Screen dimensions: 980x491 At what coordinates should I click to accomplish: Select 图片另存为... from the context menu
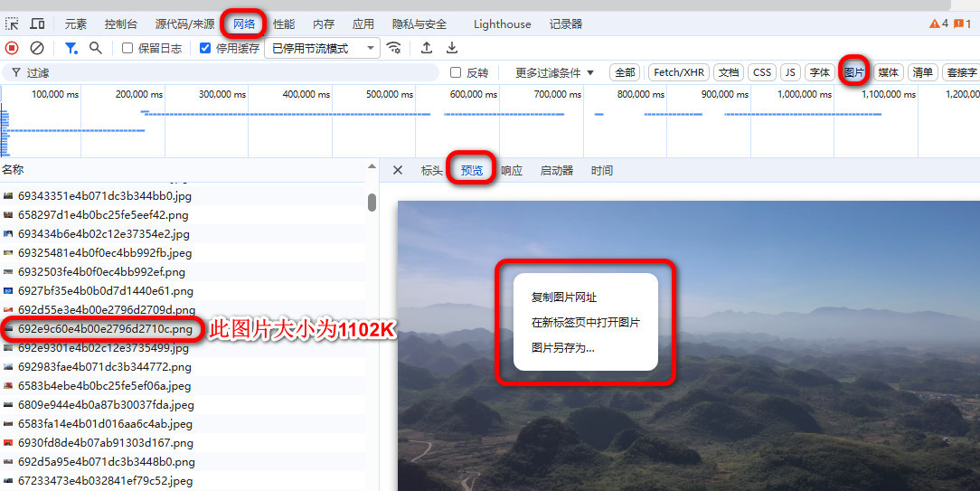point(562,347)
